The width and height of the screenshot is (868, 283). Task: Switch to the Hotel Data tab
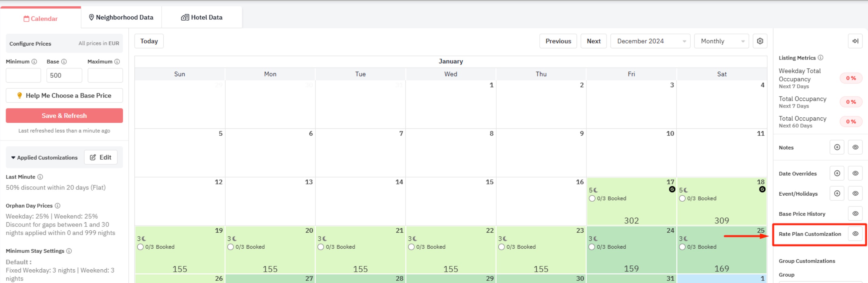coord(202,17)
